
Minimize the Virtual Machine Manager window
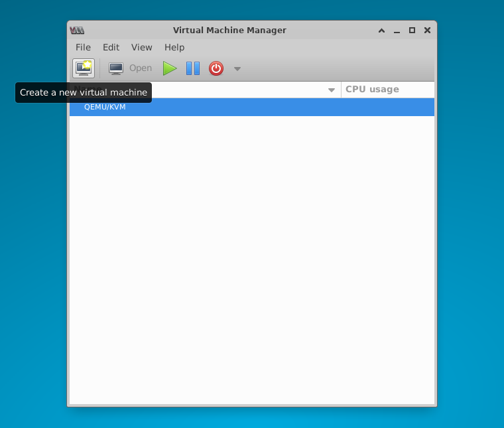pos(397,31)
